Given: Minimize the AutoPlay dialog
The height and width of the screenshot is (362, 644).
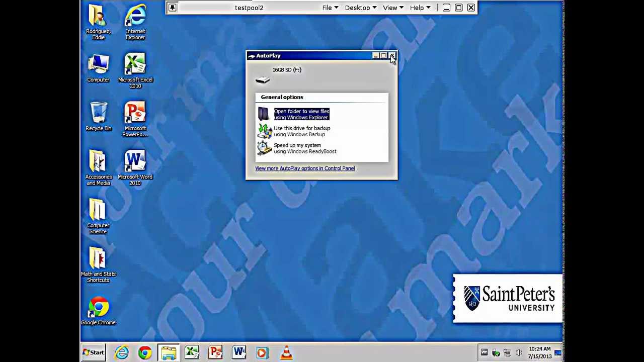Looking at the screenshot, I should click(375, 56).
